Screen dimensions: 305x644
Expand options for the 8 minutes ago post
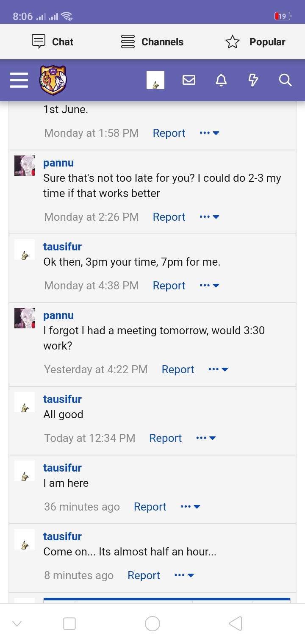click(184, 575)
